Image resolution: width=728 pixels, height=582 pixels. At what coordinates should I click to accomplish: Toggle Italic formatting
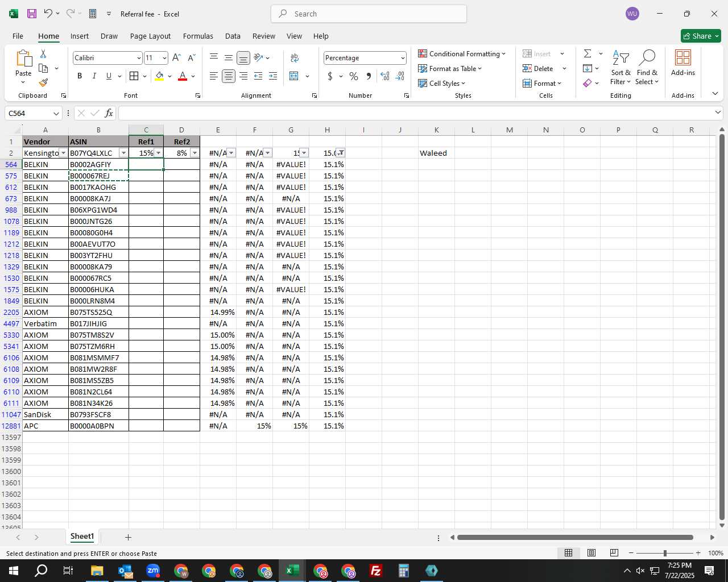94,76
